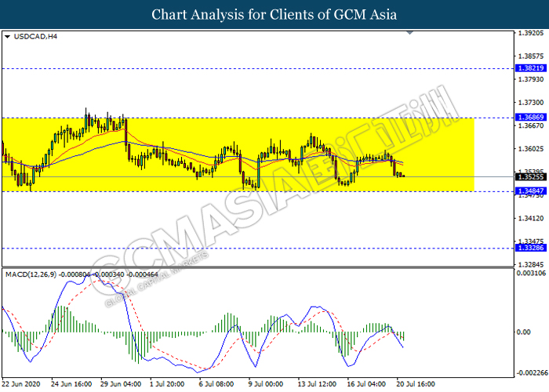The image size is (549, 392).
Task: Click the MACD scale value 0.003106
Action: tap(531, 273)
